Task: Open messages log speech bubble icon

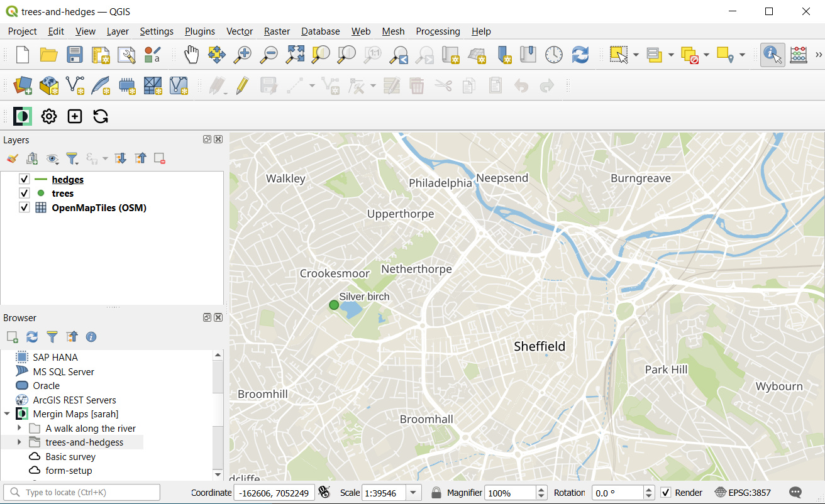Action: pos(795,493)
